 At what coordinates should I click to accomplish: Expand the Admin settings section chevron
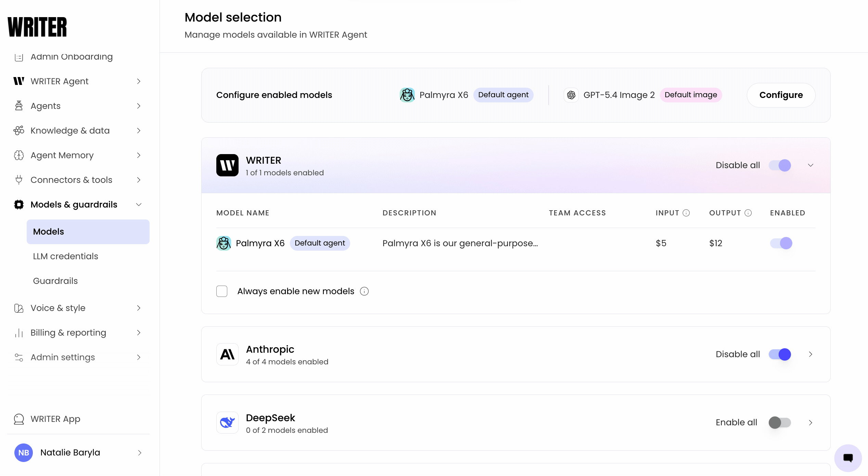[139, 357]
